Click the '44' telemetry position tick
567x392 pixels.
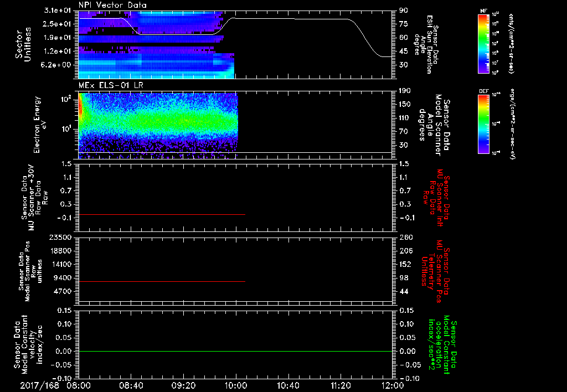[x=404, y=291]
